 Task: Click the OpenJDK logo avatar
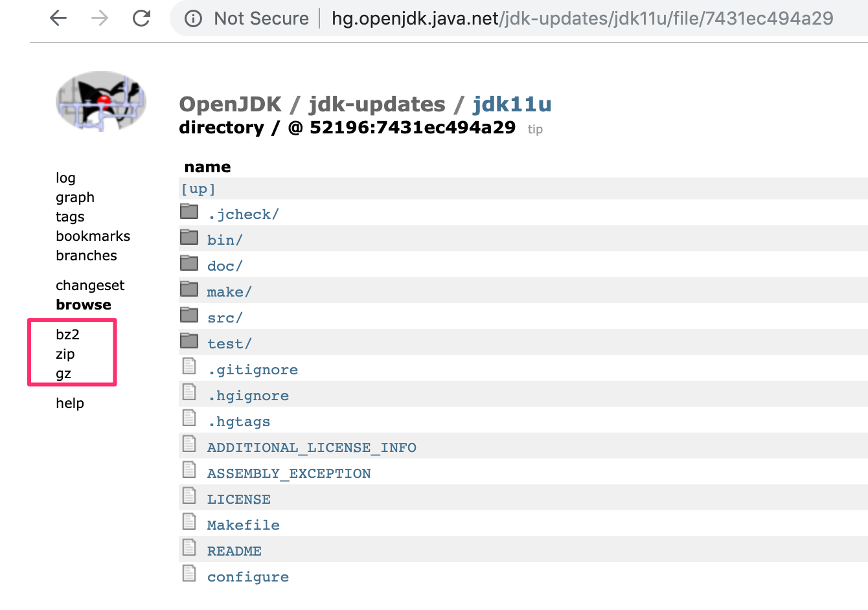101,102
